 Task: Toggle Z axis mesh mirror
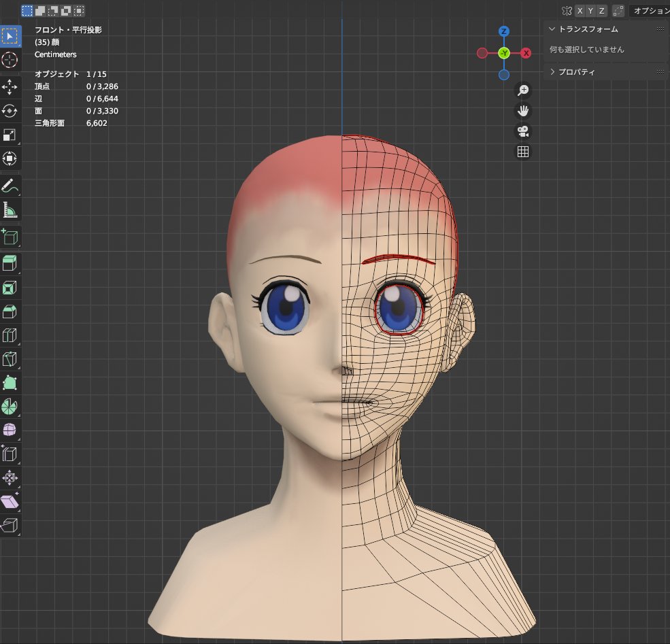601,11
